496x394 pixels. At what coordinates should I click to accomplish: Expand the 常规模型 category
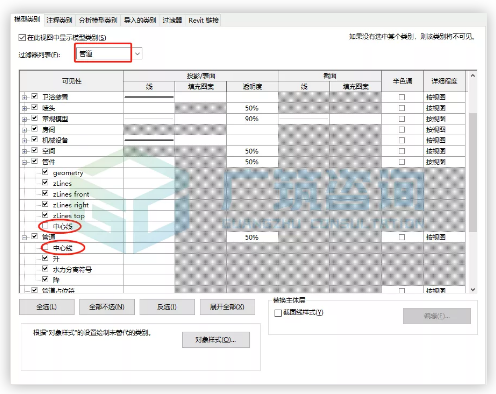25,119
